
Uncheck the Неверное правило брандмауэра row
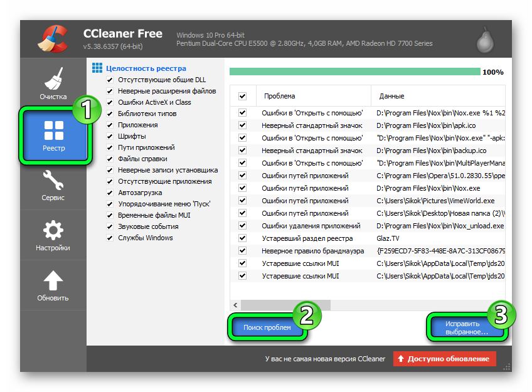tap(242, 251)
